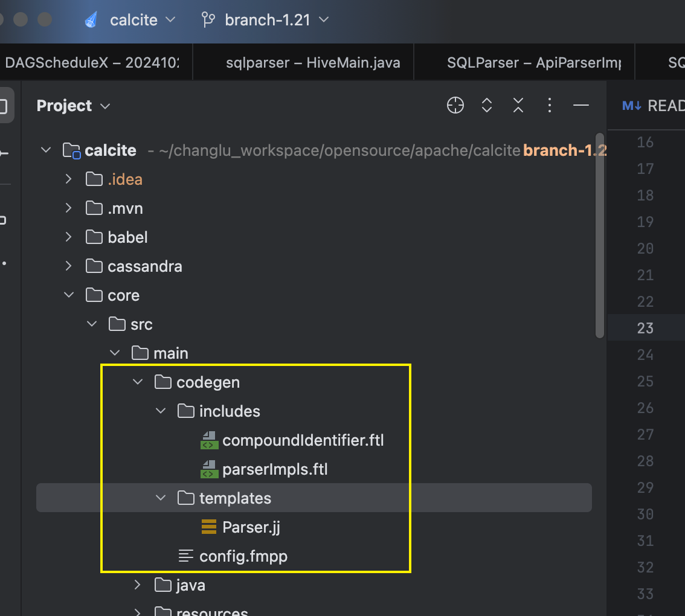Select the babel folder icon
The height and width of the screenshot is (616, 685).
click(x=94, y=237)
